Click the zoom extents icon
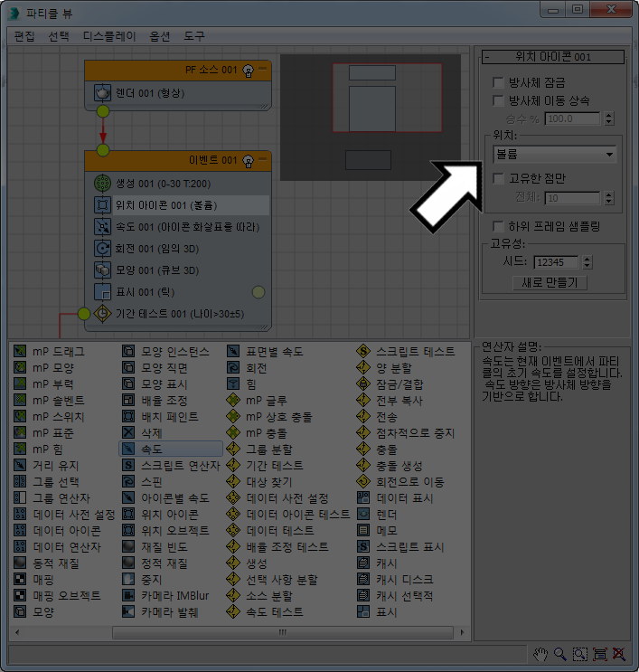 point(599,654)
